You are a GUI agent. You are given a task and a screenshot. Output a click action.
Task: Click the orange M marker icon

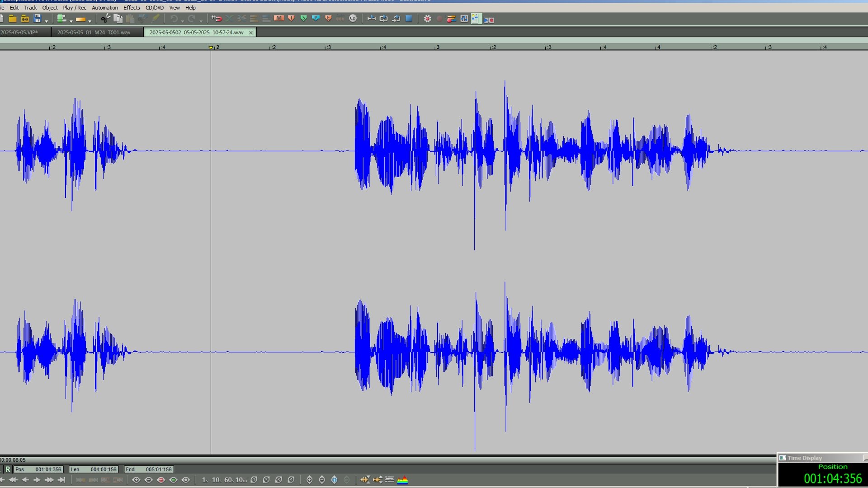278,19
